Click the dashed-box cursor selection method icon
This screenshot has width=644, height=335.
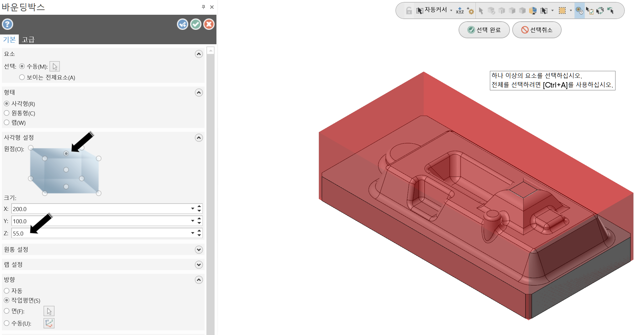point(544,11)
